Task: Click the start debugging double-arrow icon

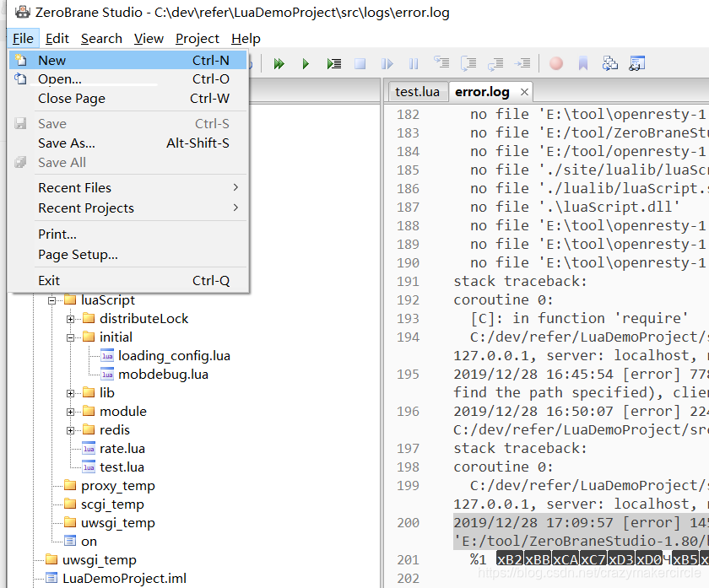Action: pyautogui.click(x=279, y=64)
